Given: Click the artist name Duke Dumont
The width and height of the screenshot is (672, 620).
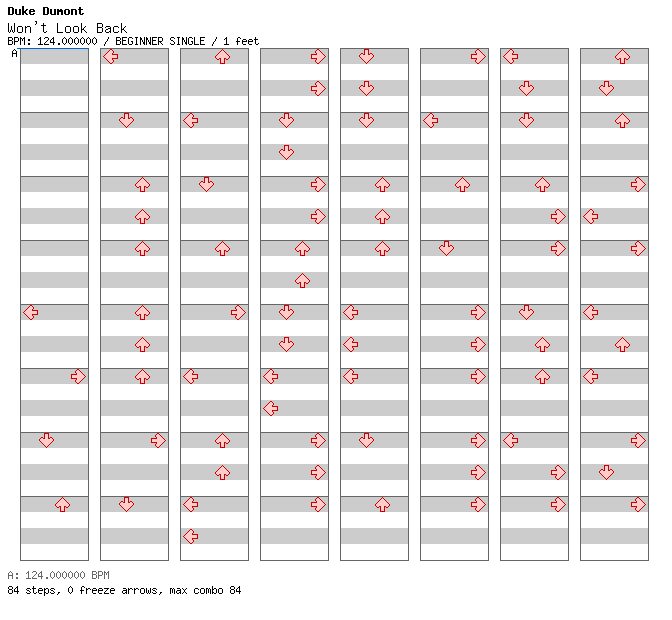Looking at the screenshot, I should 45,11.
